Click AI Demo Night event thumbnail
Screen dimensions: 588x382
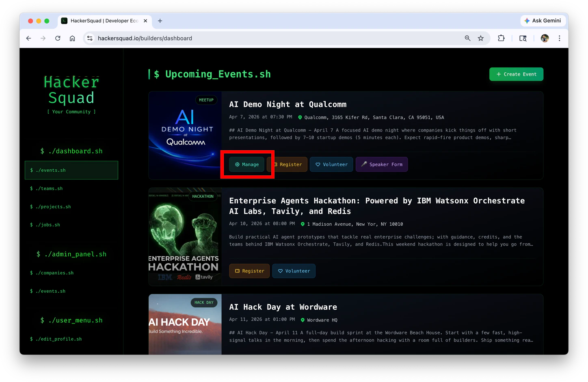(185, 136)
